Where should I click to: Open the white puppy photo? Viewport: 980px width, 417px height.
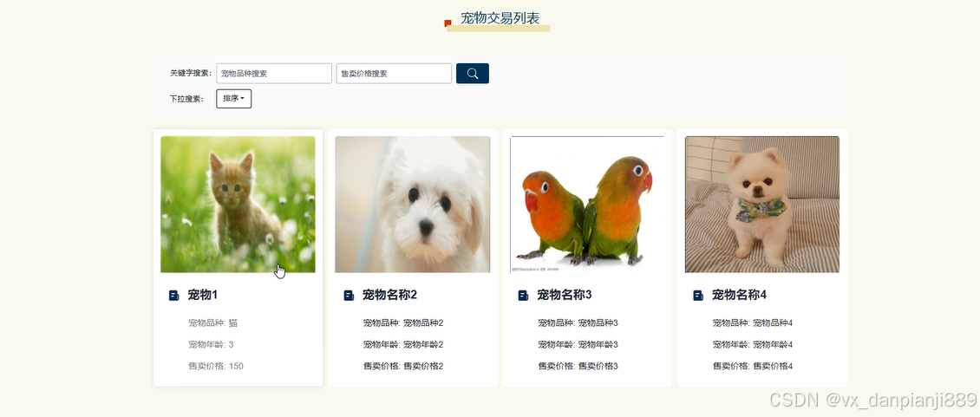(413, 205)
